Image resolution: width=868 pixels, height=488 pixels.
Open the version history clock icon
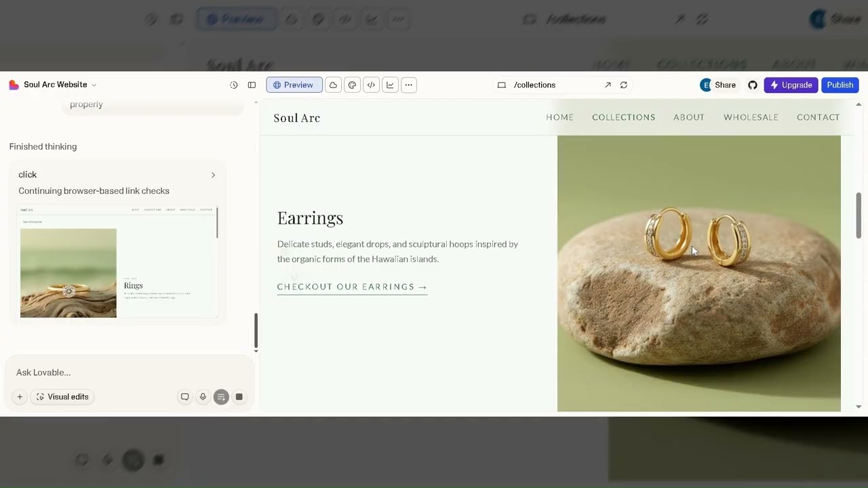(234, 85)
